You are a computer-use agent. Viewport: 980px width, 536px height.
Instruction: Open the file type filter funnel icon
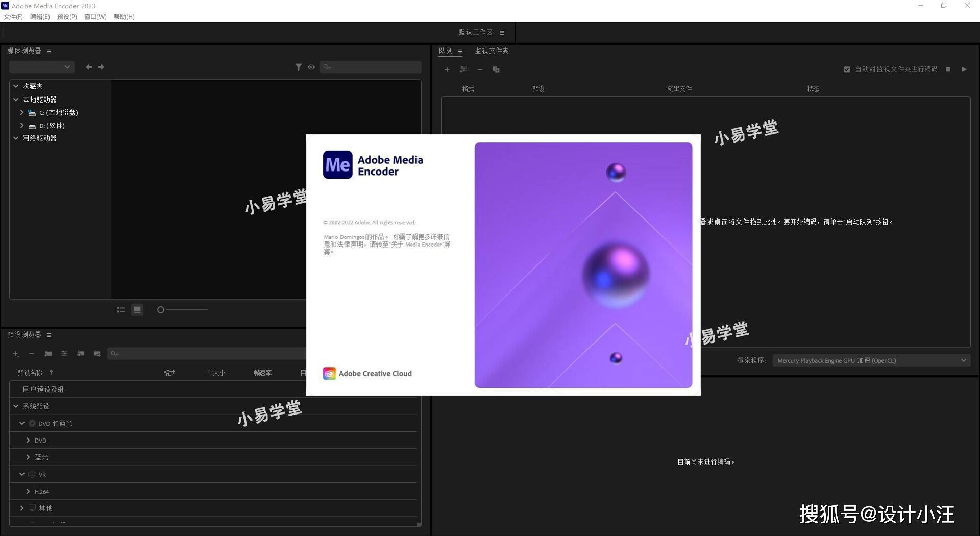[299, 67]
